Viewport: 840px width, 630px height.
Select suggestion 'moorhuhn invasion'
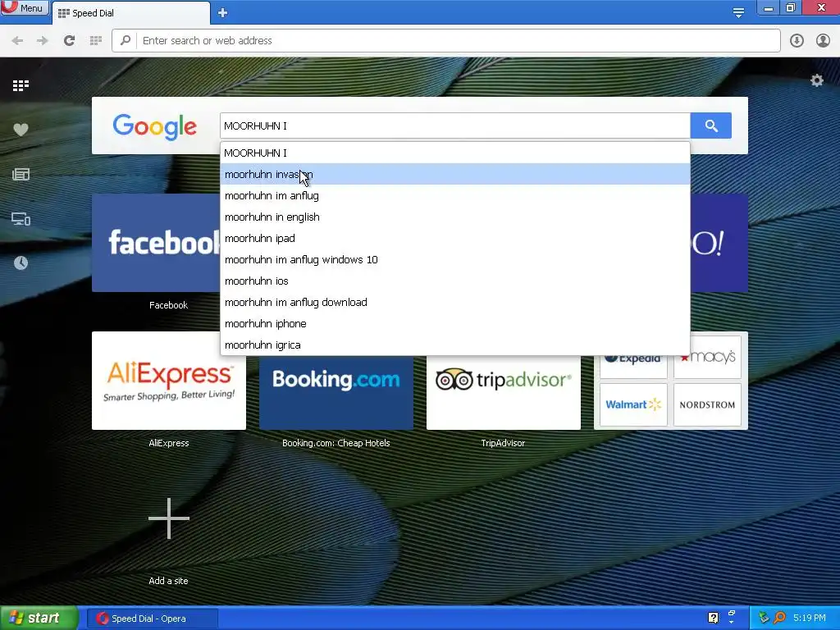click(x=454, y=174)
